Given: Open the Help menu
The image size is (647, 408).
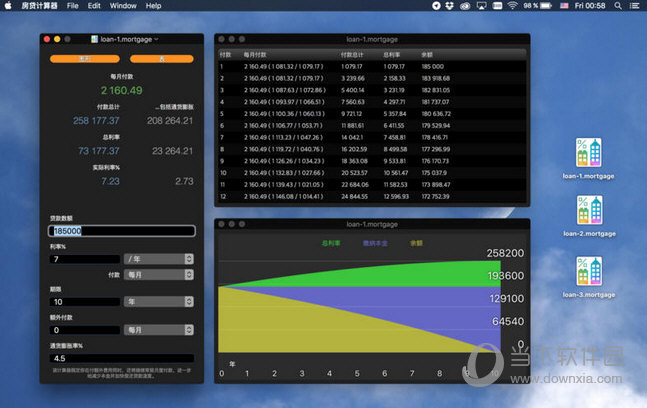Looking at the screenshot, I should (153, 6).
